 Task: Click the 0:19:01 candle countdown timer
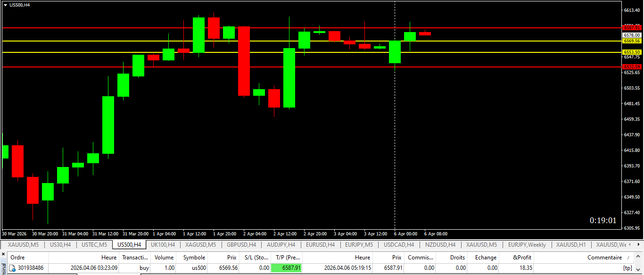[x=603, y=220]
